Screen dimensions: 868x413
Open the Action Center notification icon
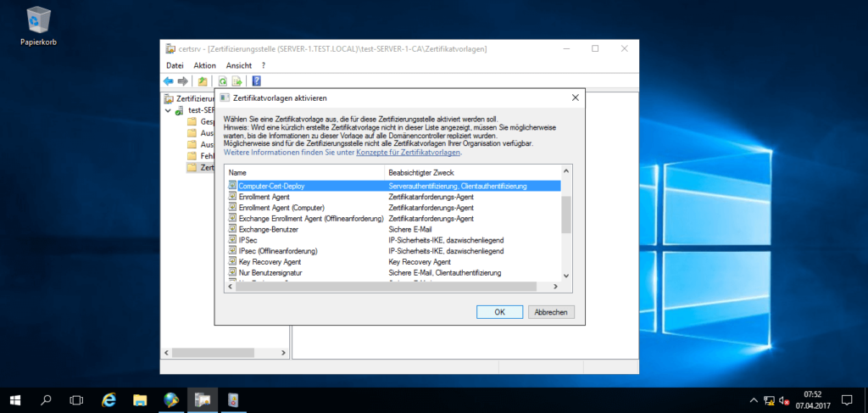pyautogui.click(x=847, y=399)
